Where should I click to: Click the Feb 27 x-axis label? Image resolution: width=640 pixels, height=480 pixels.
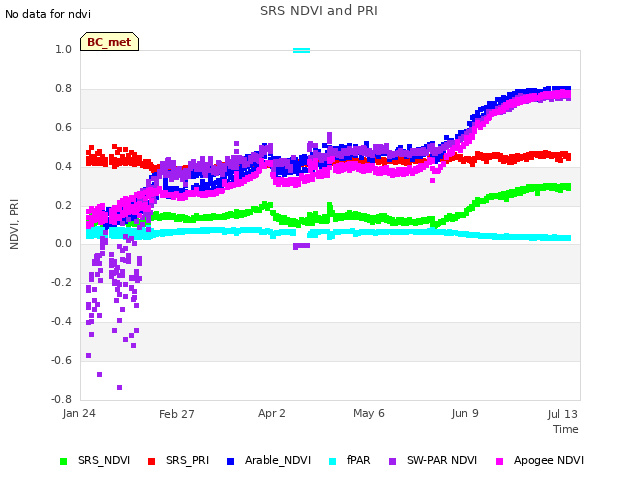[x=176, y=414]
